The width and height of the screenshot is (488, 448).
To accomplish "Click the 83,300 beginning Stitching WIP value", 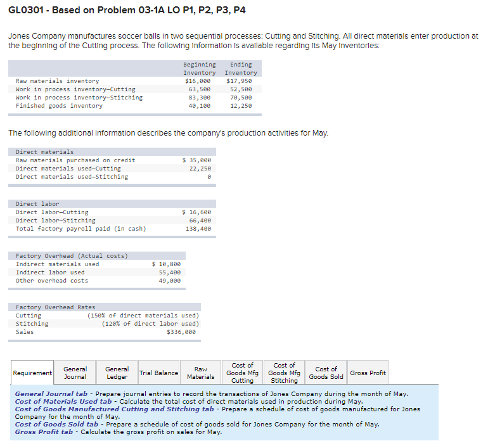I will [x=200, y=98].
